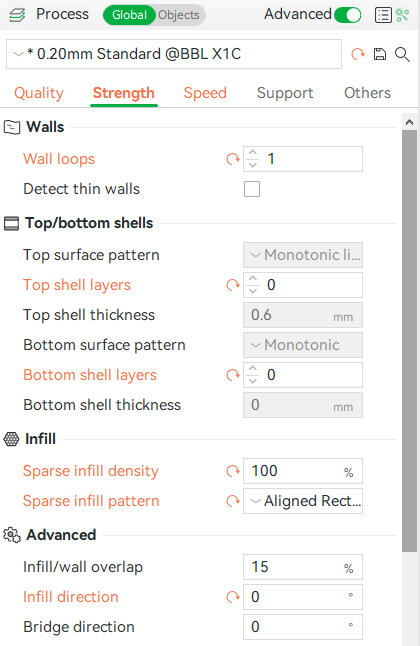Switch process scope to Objects
Viewport: 420px width, 646px height.
179,15
